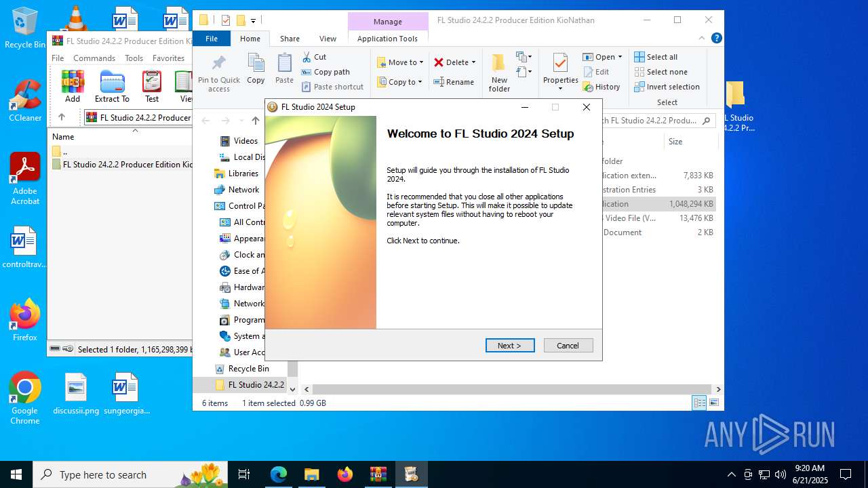This screenshot has width=868, height=488.
Task: Go up one level in WinRAR
Action: pos(62,117)
